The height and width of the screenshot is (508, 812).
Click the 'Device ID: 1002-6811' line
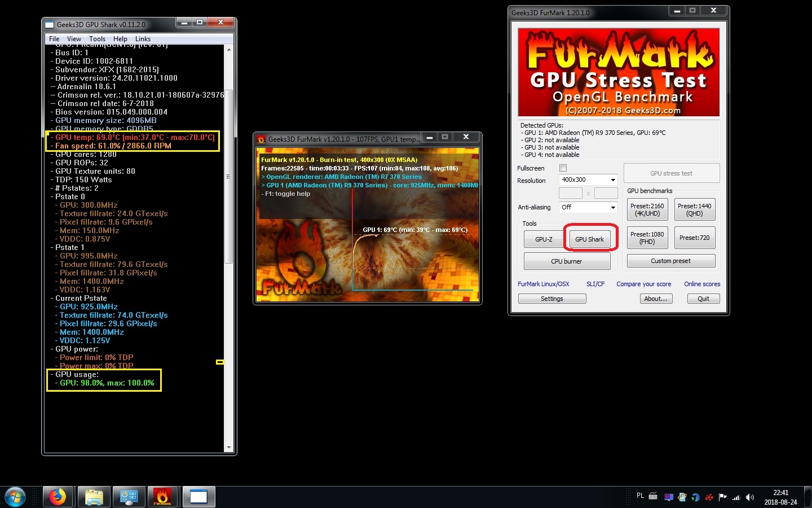(x=92, y=61)
